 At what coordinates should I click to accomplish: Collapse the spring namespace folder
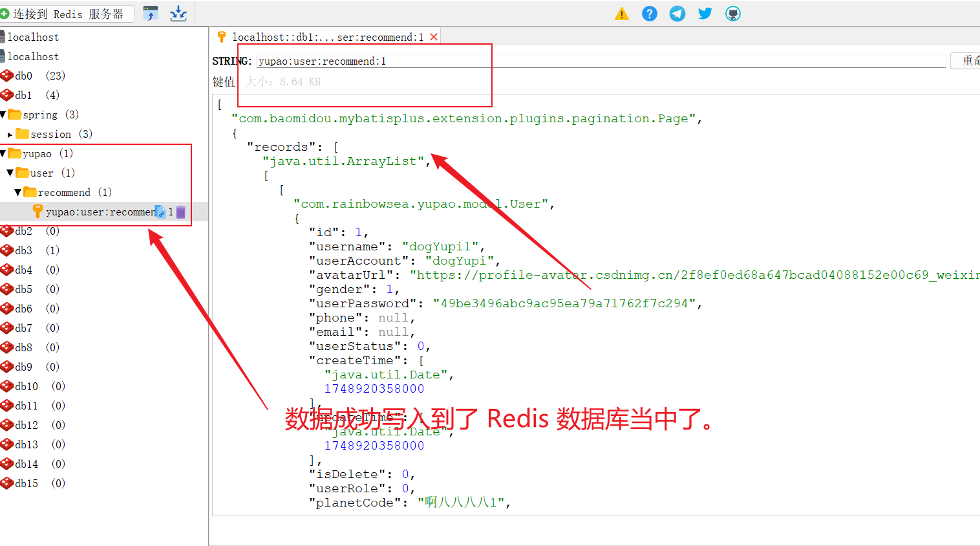point(3,115)
